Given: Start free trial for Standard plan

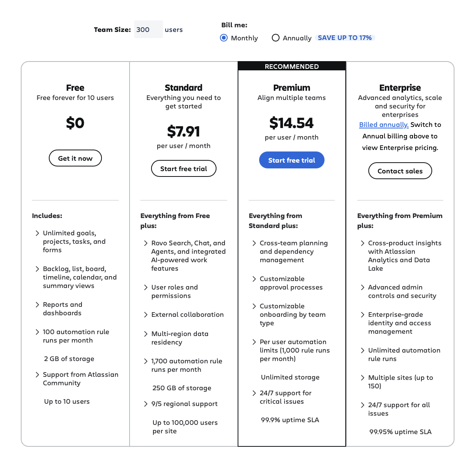Looking at the screenshot, I should point(184,168).
